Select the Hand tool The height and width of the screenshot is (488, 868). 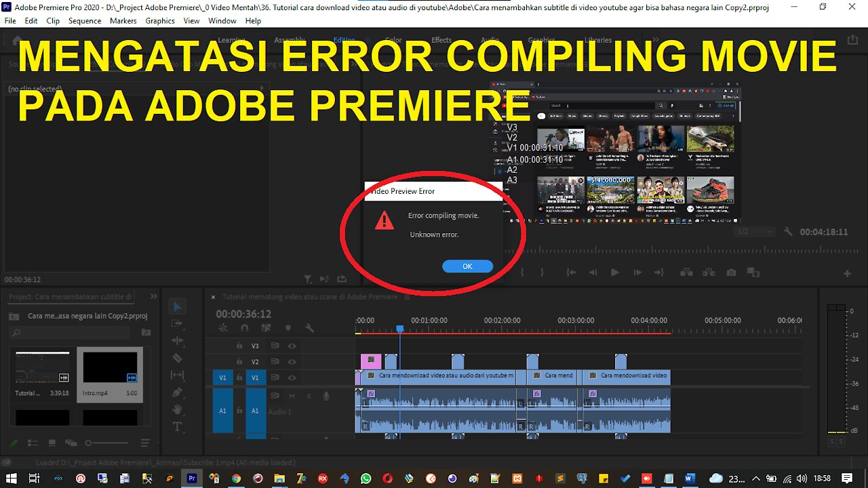point(177,409)
